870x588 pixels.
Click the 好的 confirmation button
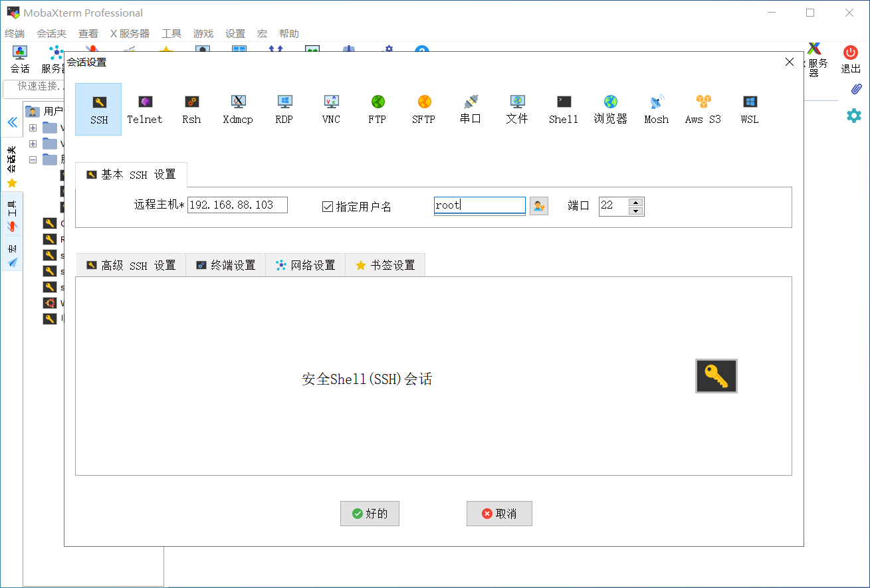coord(370,513)
